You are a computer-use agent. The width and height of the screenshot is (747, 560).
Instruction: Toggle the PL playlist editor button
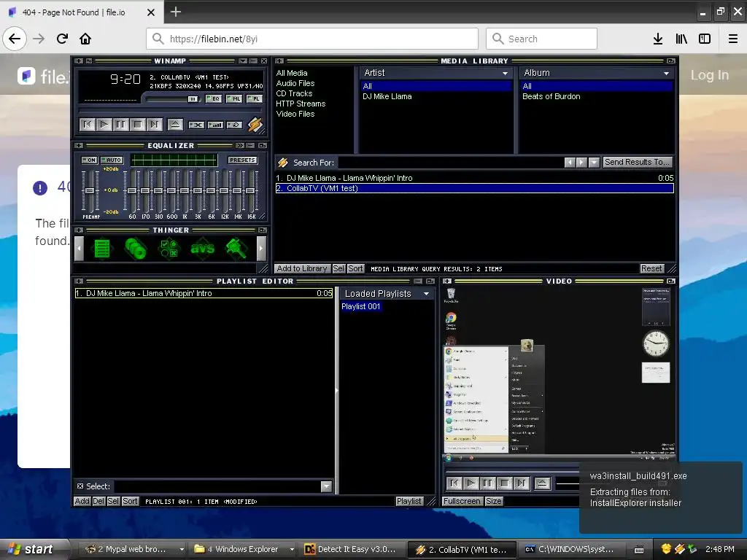pos(255,99)
